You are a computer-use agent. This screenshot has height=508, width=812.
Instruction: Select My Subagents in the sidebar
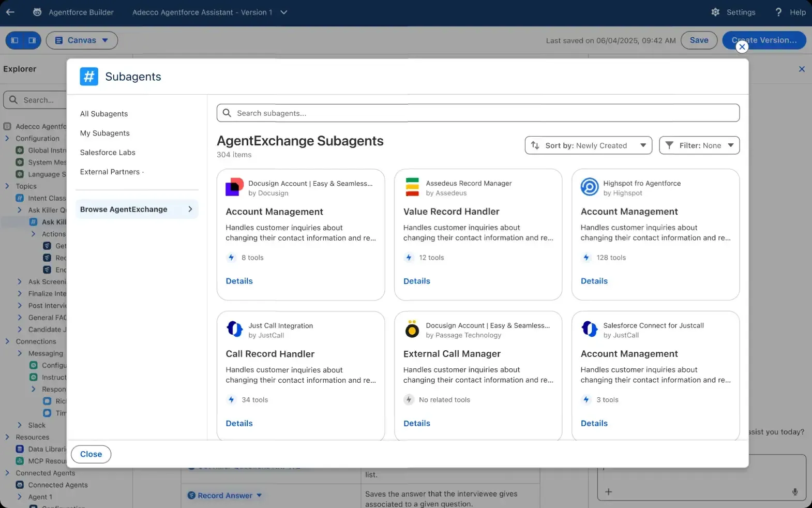tap(105, 133)
